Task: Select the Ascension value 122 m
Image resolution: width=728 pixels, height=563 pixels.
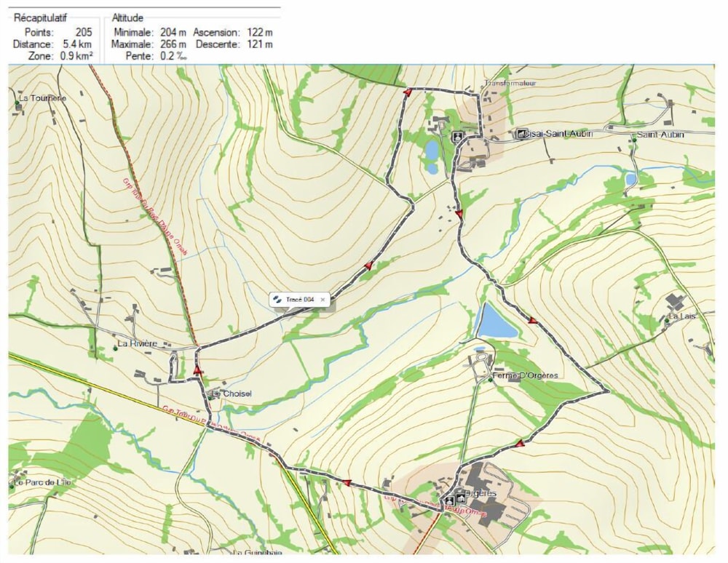Action: tap(260, 32)
